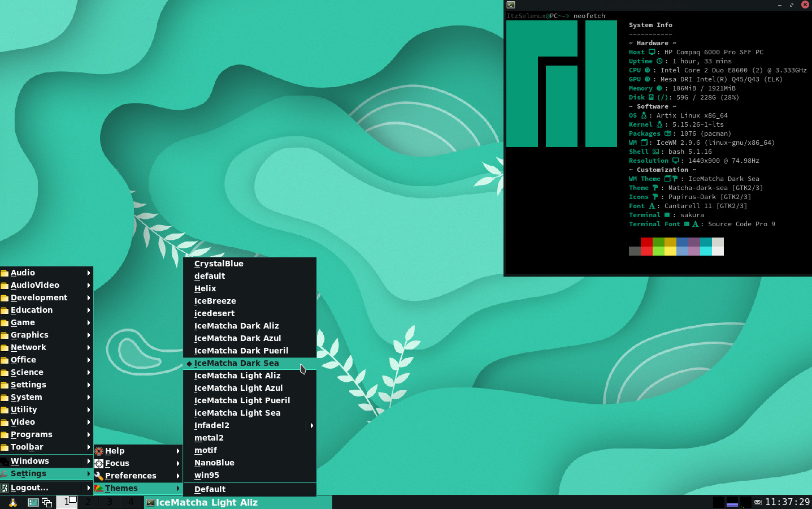
Task: Choose the IceMatcha Dark Aliz theme
Action: click(250, 326)
